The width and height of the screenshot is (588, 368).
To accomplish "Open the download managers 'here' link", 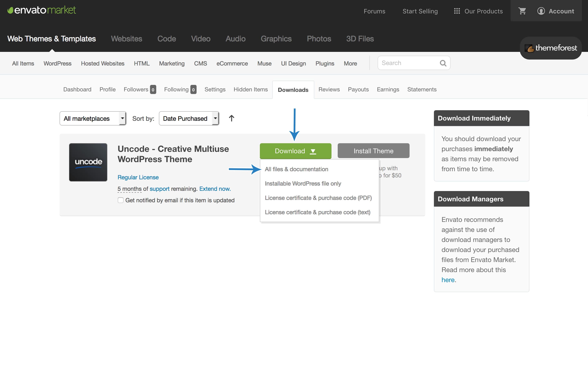I will [x=448, y=280].
